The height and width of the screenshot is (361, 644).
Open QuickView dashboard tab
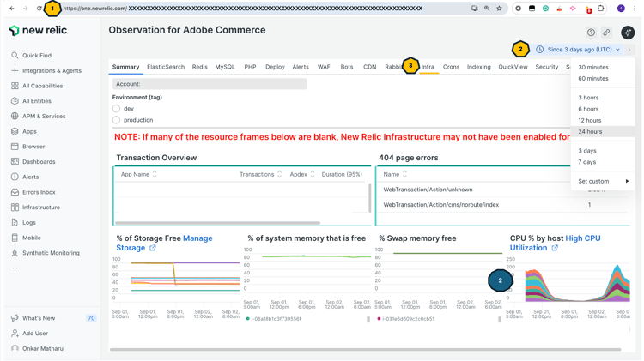coord(513,67)
